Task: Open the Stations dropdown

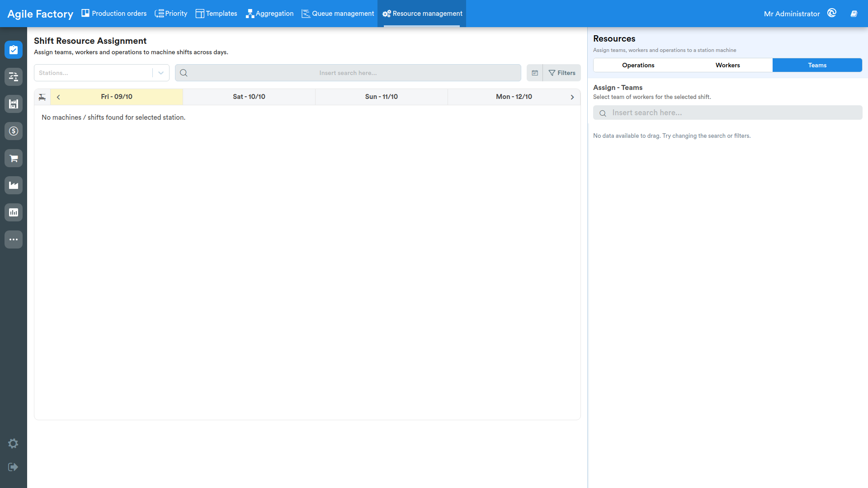Action: pos(102,73)
